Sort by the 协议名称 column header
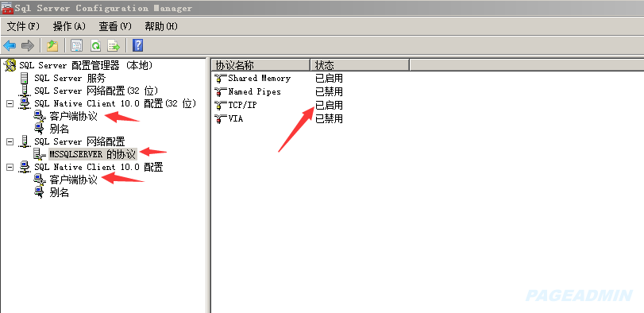Image resolution: width=644 pixels, height=313 pixels. click(x=260, y=65)
